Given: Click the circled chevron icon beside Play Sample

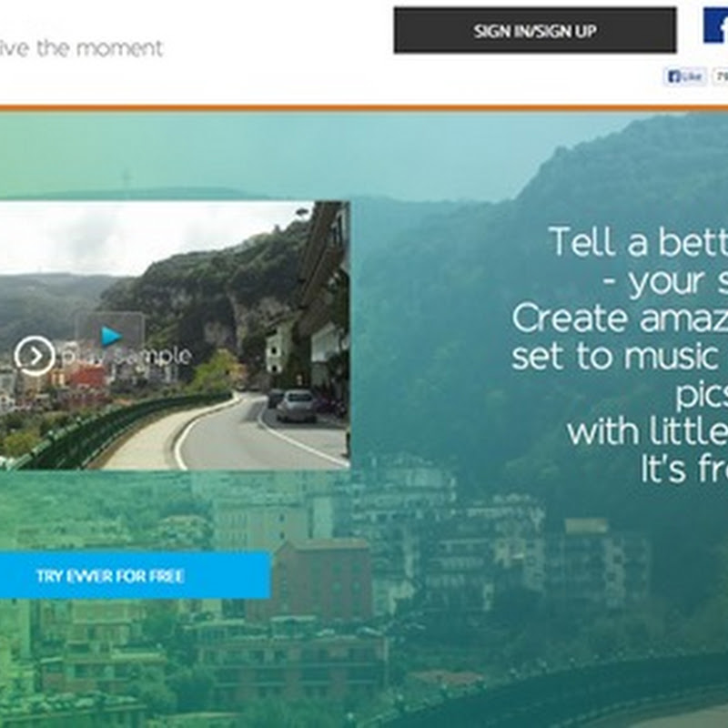Looking at the screenshot, I should (35, 356).
